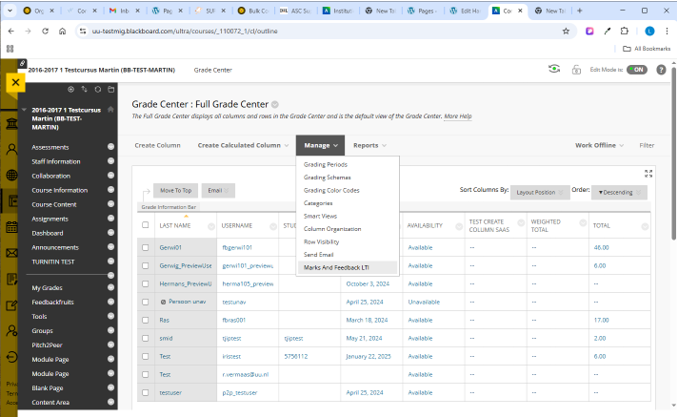Click the course home icon in sidebar
The width and height of the screenshot is (677, 417).
pyautogui.click(x=111, y=110)
